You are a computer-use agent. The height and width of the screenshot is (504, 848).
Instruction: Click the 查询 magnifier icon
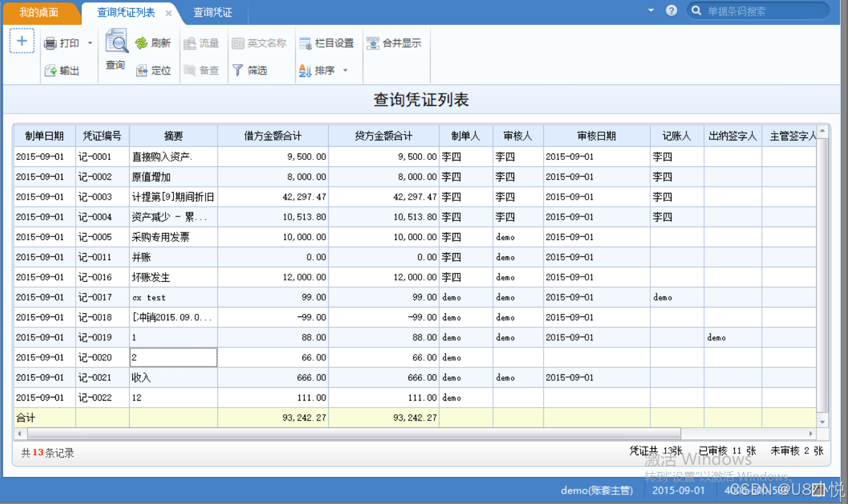[116, 42]
